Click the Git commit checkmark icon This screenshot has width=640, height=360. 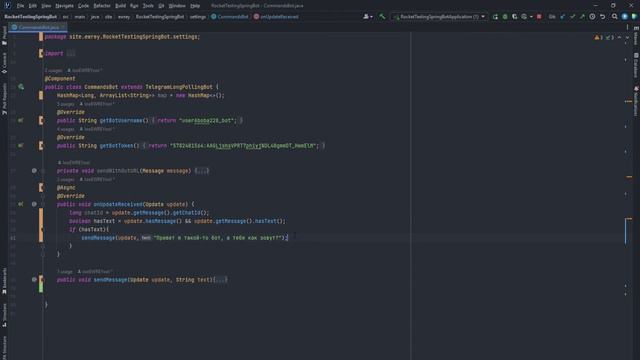(572, 17)
